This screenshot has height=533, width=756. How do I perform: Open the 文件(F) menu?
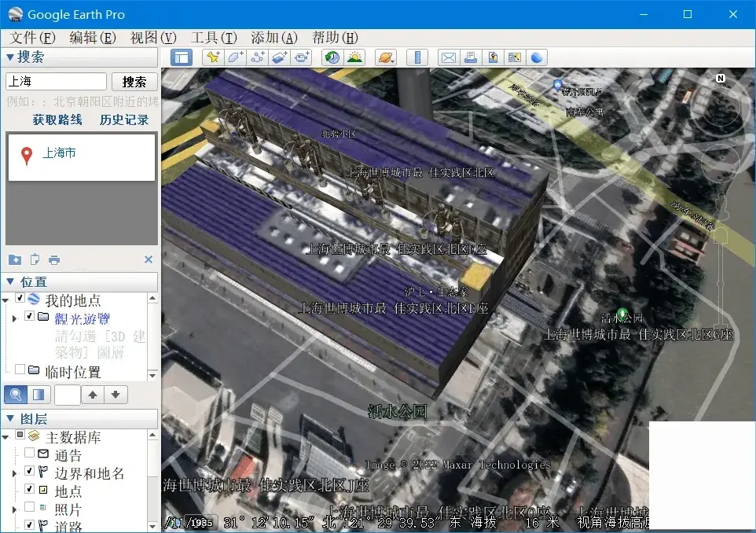32,37
